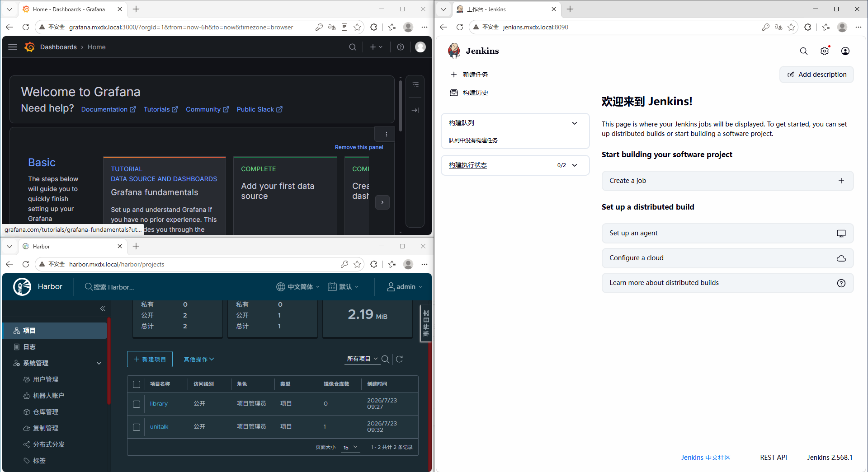
Task: Refresh Harbor project list
Action: coord(400,359)
